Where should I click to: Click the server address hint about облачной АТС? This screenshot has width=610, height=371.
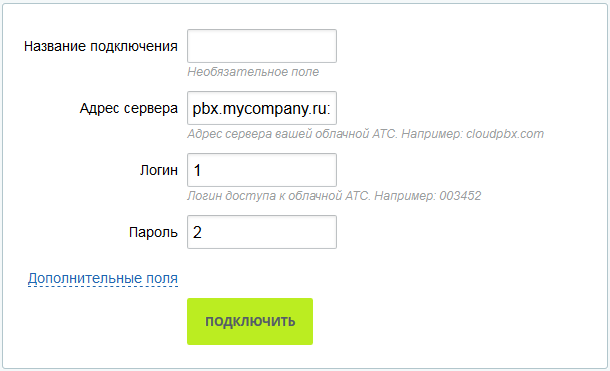pos(365,134)
